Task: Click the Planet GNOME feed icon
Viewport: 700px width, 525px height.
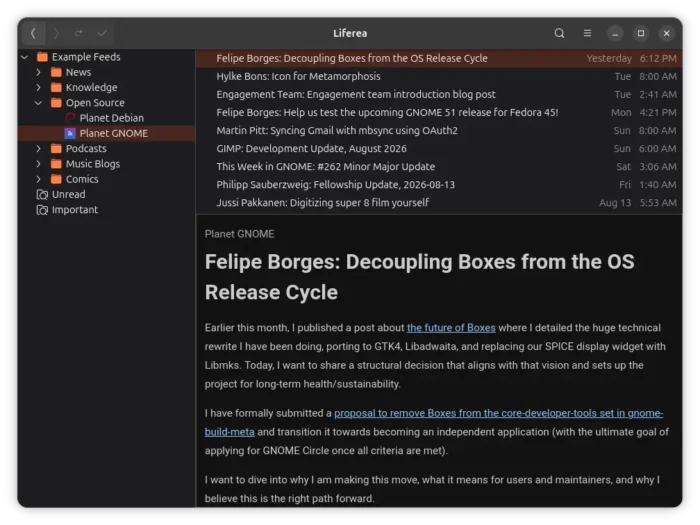Action: [x=70, y=133]
